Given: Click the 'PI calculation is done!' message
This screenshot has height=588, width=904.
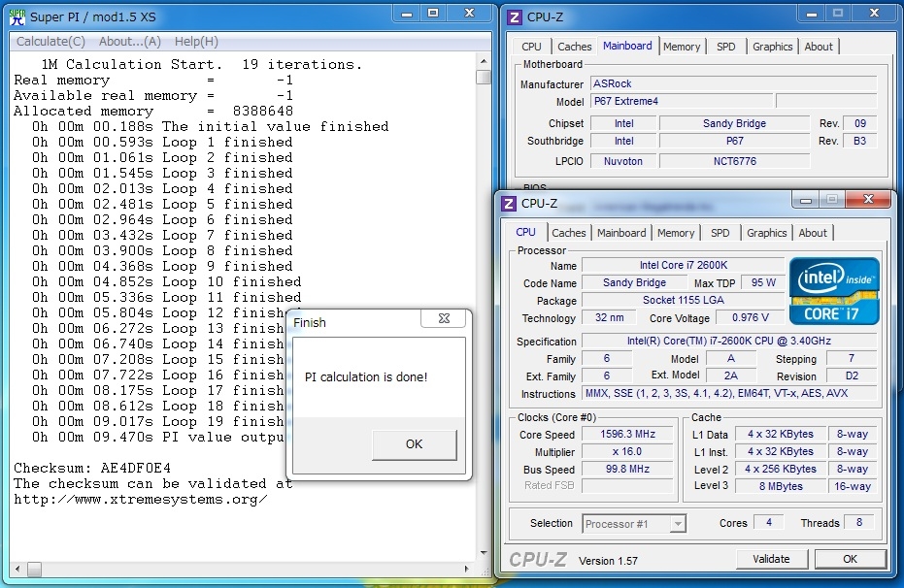Looking at the screenshot, I should tap(366, 377).
